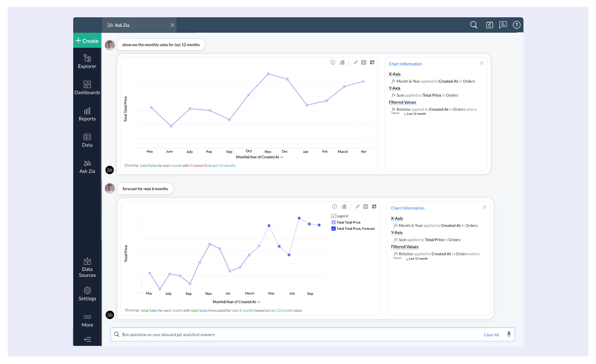This screenshot has width=596, height=364.
Task: Click the June low data point on the first chart
Action: 171,126
